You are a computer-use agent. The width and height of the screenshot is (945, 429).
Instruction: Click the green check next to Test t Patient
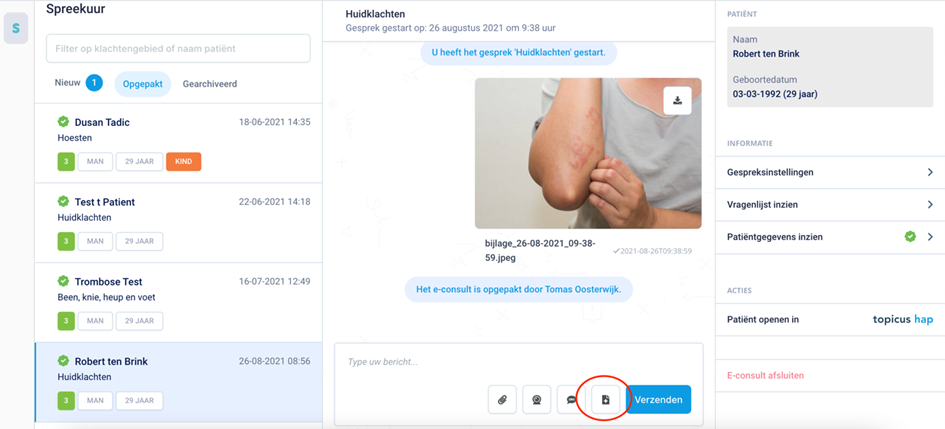[63, 202]
